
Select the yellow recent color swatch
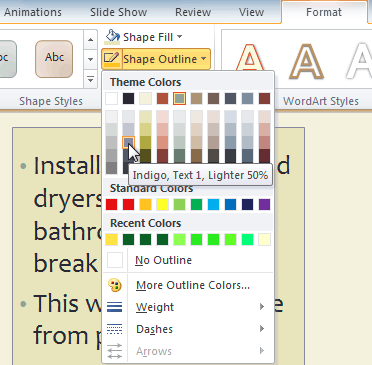[x=112, y=239]
